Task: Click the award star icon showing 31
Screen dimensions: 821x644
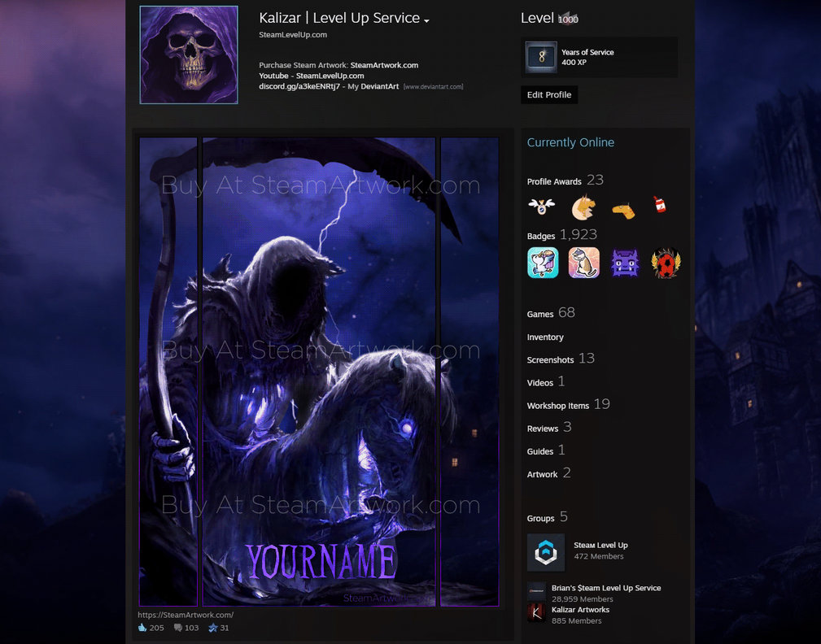Action: coord(212,628)
